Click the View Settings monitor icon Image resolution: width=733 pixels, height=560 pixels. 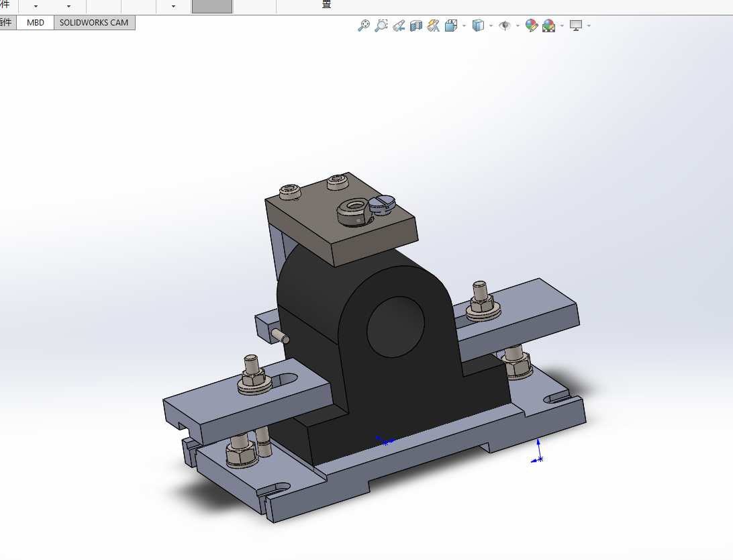click(576, 26)
